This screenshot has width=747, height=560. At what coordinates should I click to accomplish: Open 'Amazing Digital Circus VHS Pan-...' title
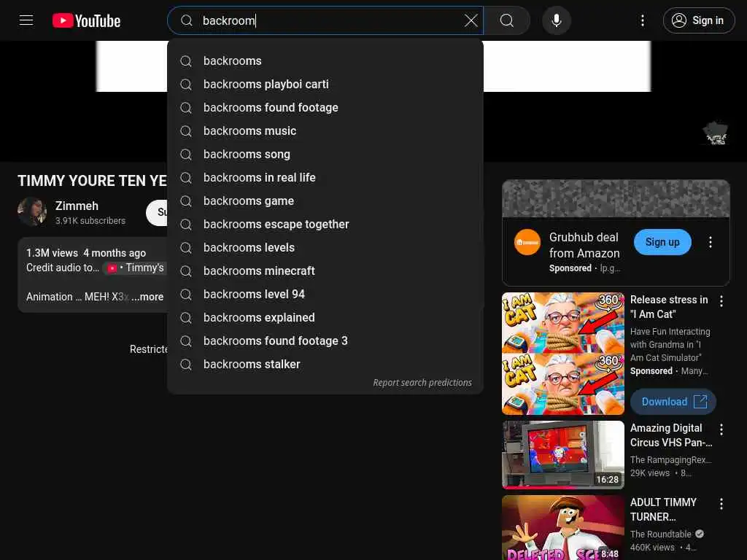click(x=671, y=435)
